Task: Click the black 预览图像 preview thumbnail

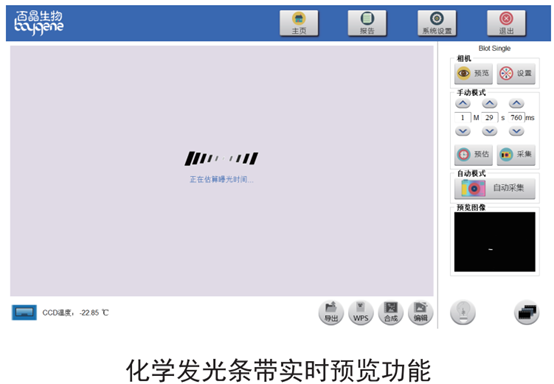Action: (495, 242)
